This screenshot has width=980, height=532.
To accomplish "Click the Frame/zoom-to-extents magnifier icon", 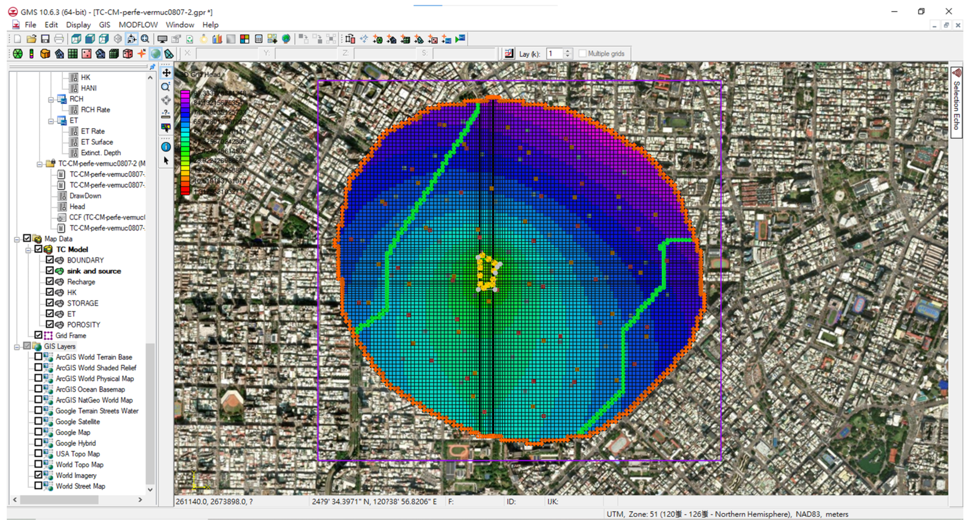I will 145,39.
